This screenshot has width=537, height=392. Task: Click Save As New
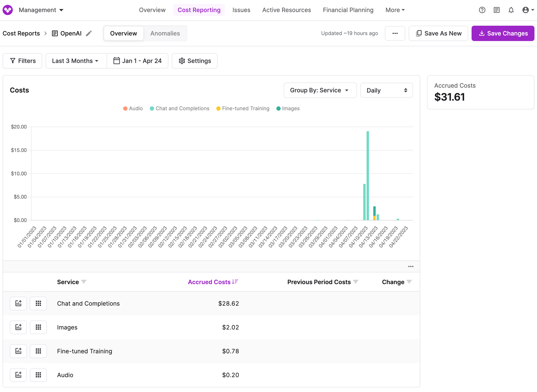(x=438, y=33)
